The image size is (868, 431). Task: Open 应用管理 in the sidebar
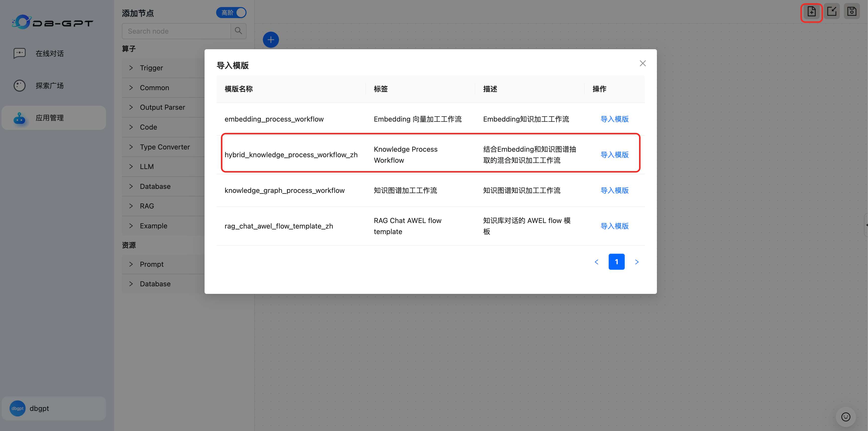click(50, 118)
